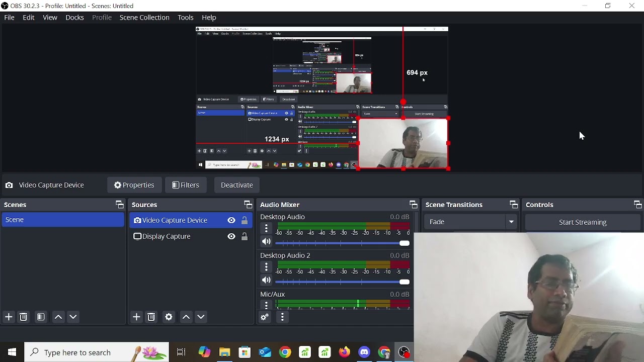Mute the Desktop Audio 2 channel
Image resolution: width=644 pixels, height=362 pixels.
(x=266, y=281)
